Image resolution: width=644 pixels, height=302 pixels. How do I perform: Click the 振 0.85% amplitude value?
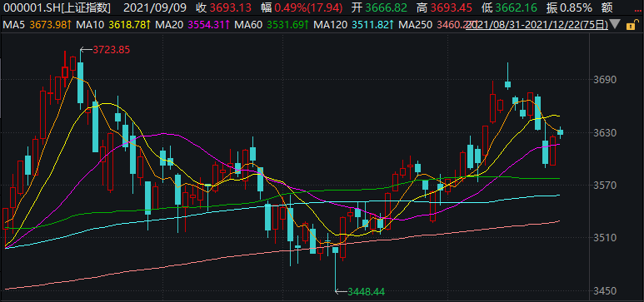pos(569,7)
